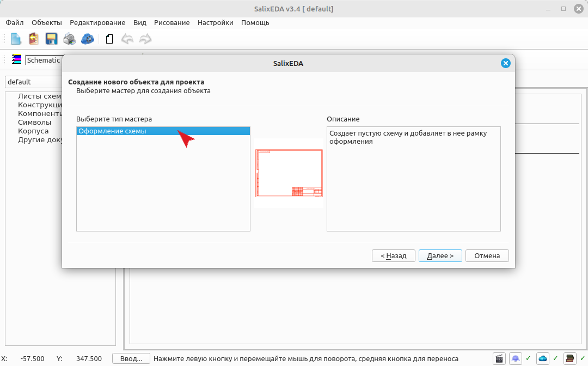Select Корпуса in project tree

click(33, 131)
